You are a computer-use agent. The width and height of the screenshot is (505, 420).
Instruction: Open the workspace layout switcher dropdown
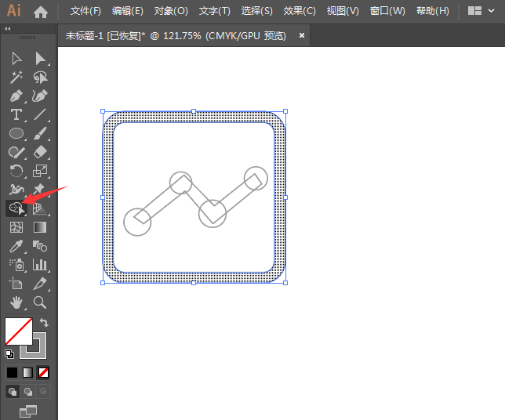point(481,11)
